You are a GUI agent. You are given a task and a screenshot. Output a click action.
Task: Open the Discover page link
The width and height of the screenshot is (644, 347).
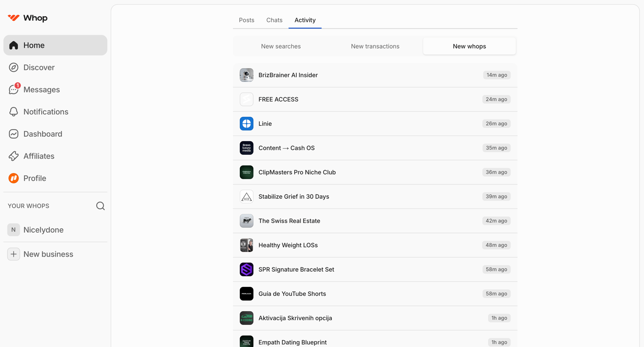point(55,67)
